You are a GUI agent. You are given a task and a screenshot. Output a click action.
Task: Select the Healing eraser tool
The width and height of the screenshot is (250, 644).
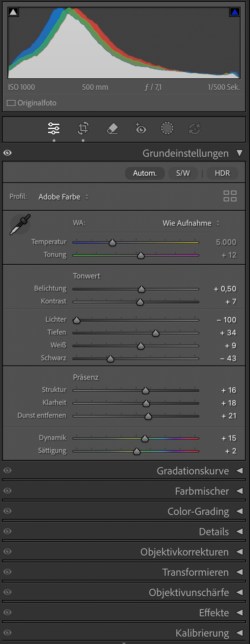click(112, 128)
